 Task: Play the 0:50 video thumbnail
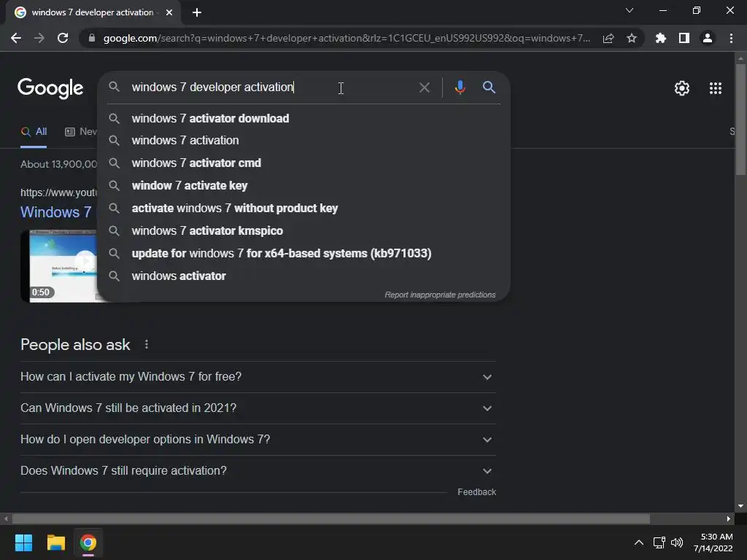tap(59, 265)
